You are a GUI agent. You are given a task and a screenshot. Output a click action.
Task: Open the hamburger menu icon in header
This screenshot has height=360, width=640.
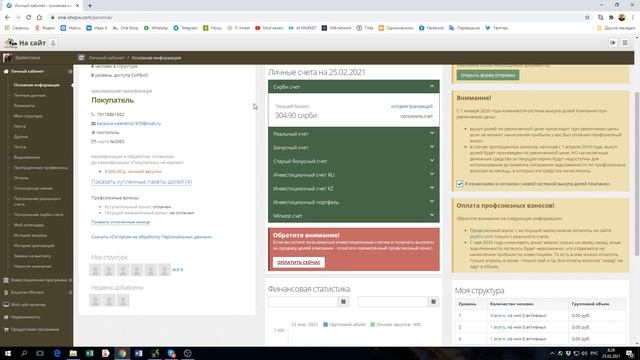[625, 42]
